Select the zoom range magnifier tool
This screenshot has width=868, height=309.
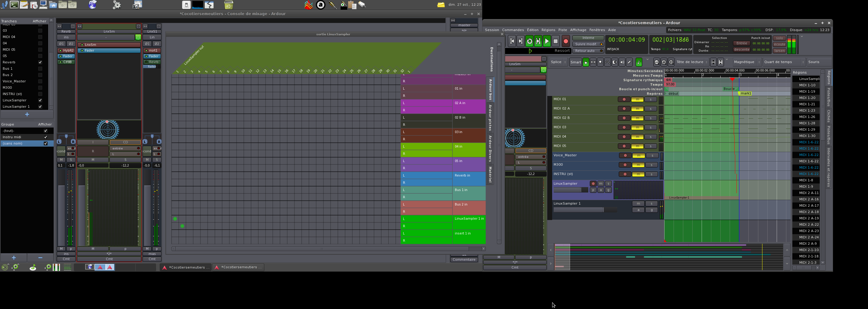[600, 62]
